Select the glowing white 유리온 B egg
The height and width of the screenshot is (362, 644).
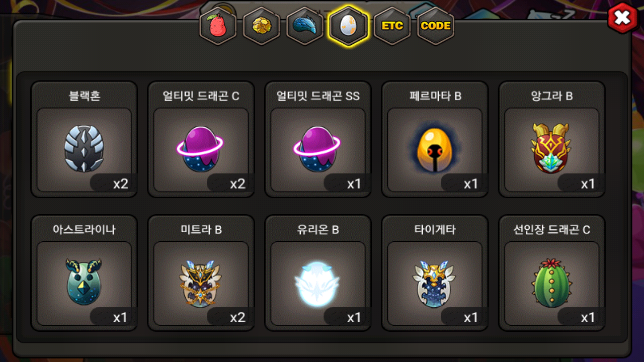coord(318,283)
